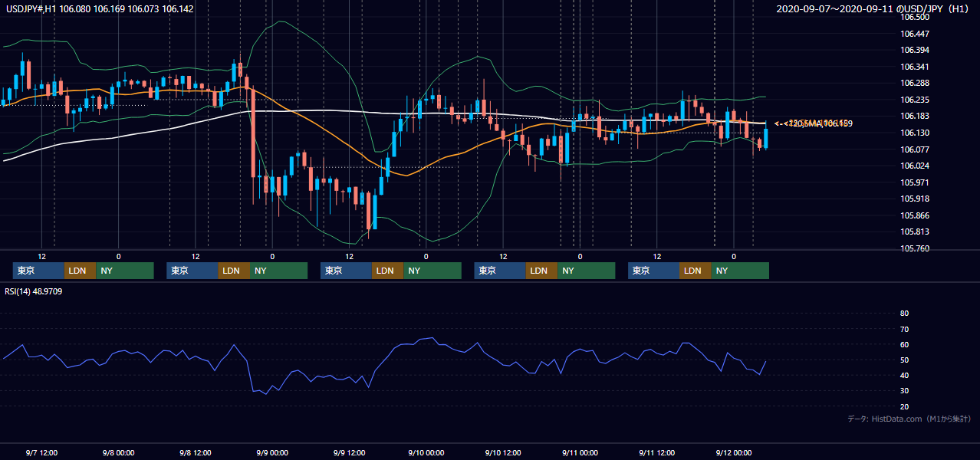Viewport: 980px width, 460px height.
Task: Click the 9/7 12:00 date axis label
Action: 41,452
